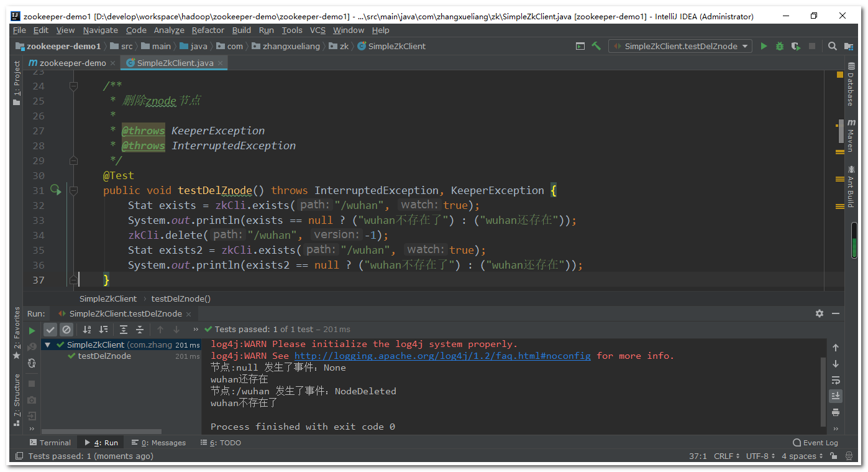Open Run panel settings gear
Image resolution: width=868 pixels, height=472 pixels.
(820, 313)
